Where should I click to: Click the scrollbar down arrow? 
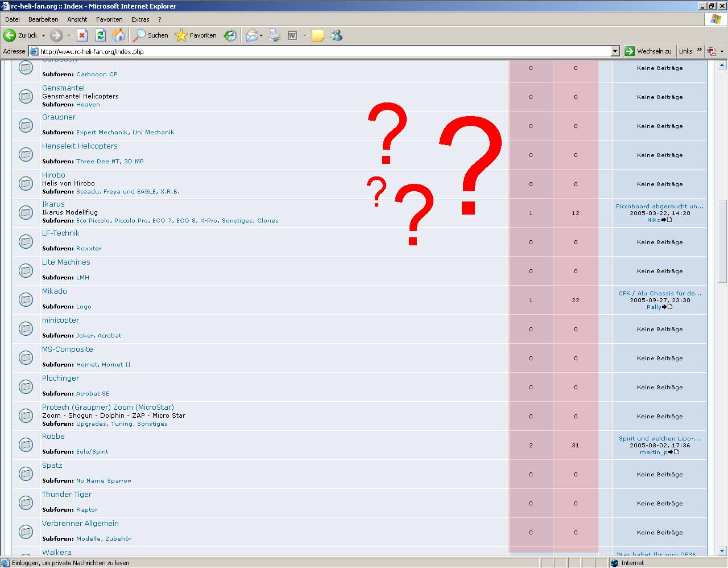click(x=722, y=550)
